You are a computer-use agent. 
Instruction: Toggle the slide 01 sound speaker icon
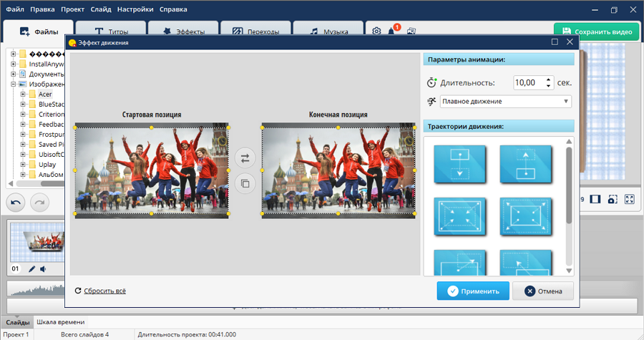click(x=43, y=269)
